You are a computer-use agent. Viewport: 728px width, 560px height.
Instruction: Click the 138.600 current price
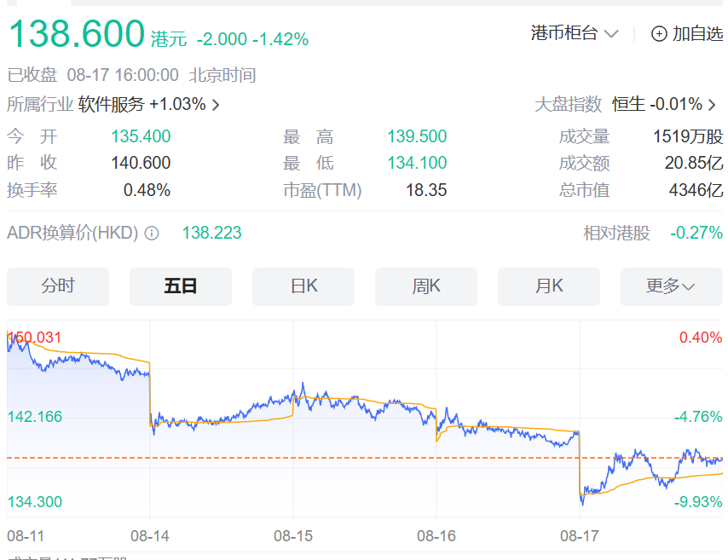[77, 34]
